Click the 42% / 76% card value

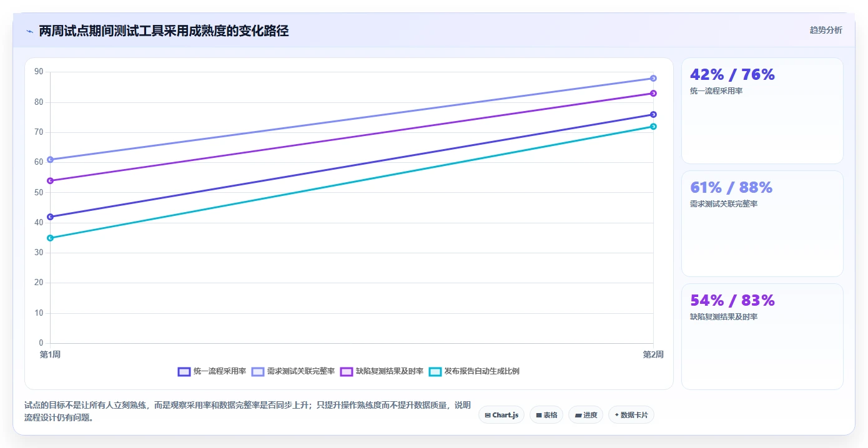[x=732, y=75]
